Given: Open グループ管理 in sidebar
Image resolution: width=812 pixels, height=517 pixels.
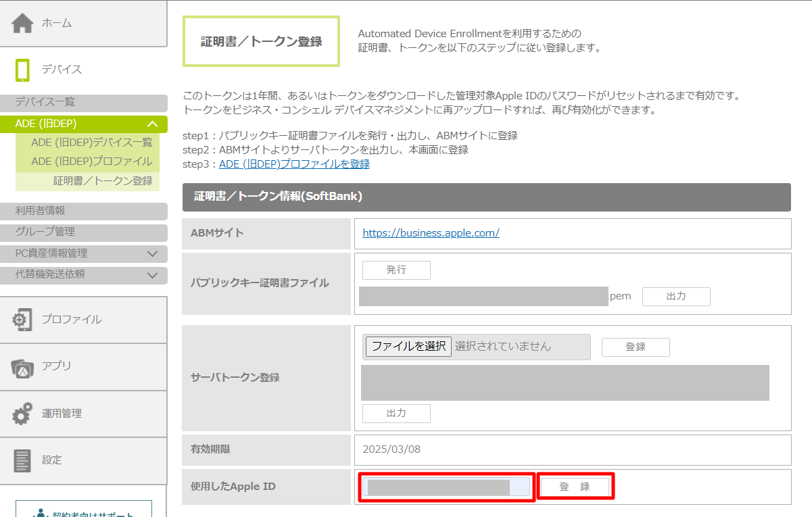Looking at the screenshot, I should [45, 232].
